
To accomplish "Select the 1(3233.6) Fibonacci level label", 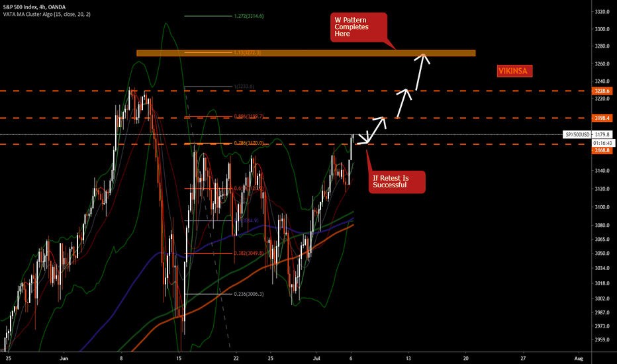I will point(244,86).
